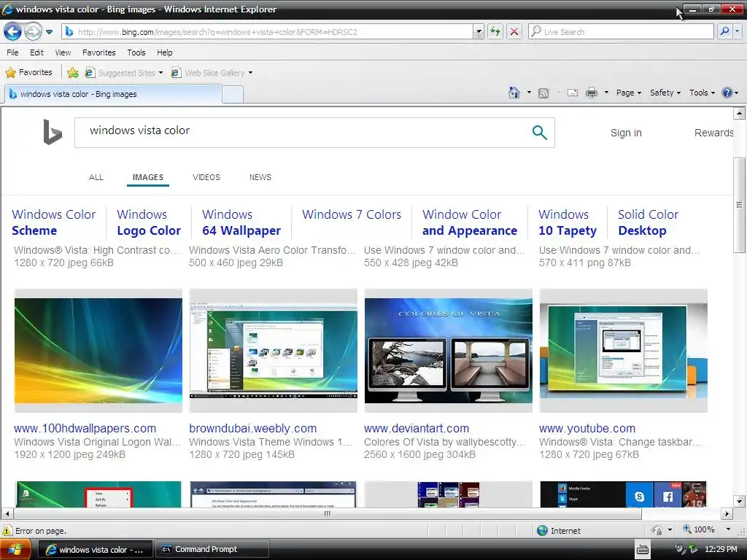The height and width of the screenshot is (560, 747).
Task: Click www.deviantart.com link
Action: [417, 428]
